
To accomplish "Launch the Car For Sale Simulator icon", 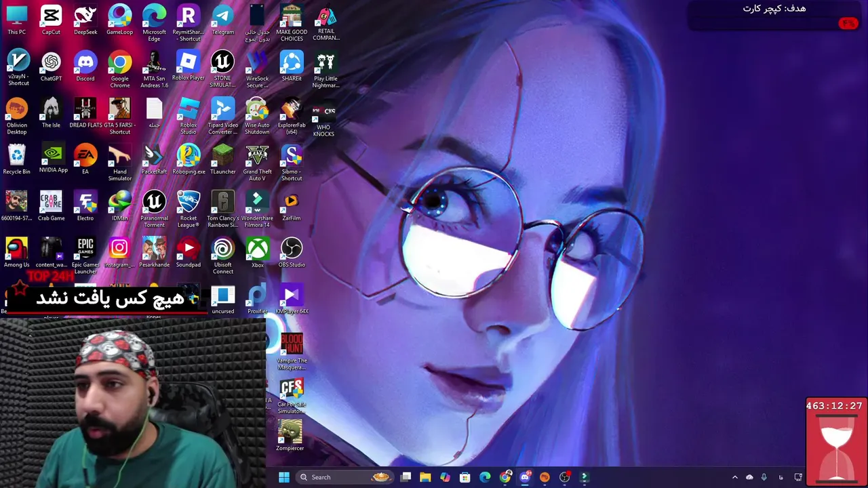I will (292, 396).
